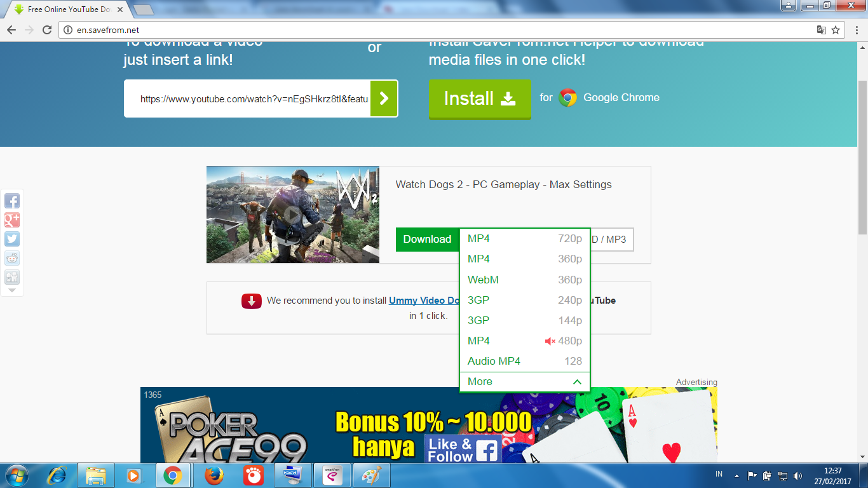Choose WebM 360p download option
The image size is (868, 488).
[x=525, y=280]
